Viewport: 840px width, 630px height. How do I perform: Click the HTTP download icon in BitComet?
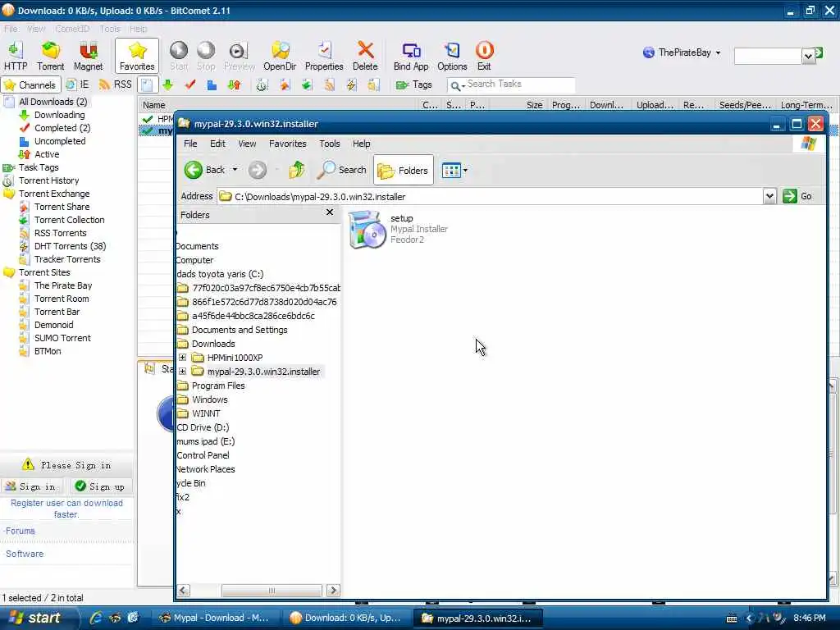pos(15,56)
